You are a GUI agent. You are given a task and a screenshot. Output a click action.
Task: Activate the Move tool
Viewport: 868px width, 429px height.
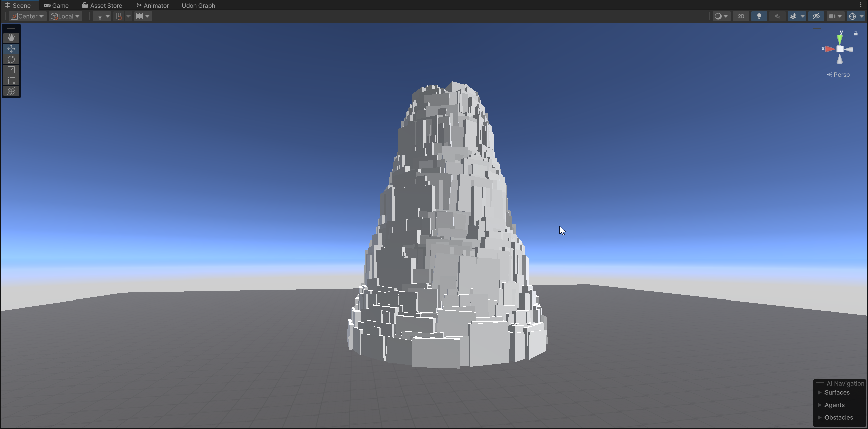[11, 49]
